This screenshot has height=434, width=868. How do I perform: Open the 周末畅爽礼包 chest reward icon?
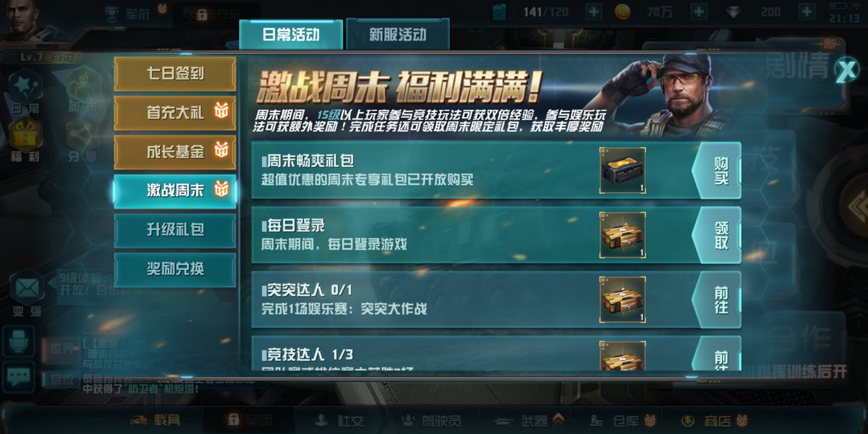click(623, 171)
